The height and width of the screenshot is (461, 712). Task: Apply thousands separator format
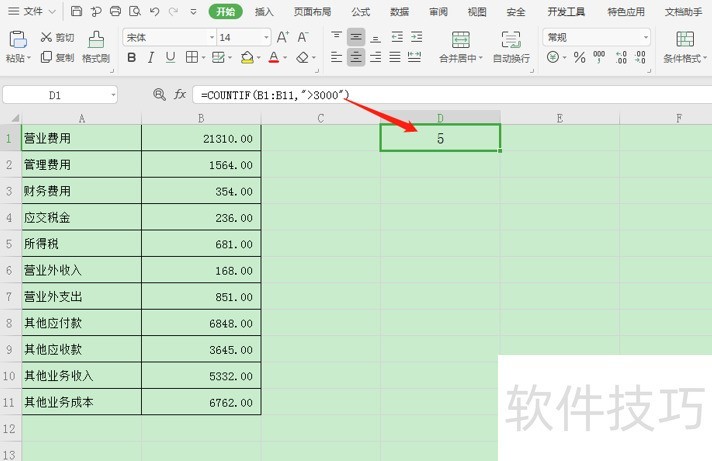coord(599,57)
